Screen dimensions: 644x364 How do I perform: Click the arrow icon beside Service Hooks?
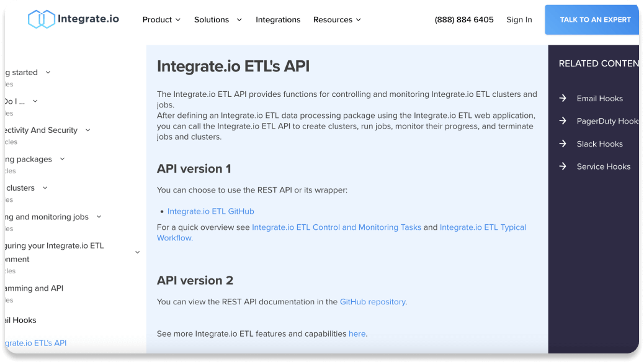[563, 166]
